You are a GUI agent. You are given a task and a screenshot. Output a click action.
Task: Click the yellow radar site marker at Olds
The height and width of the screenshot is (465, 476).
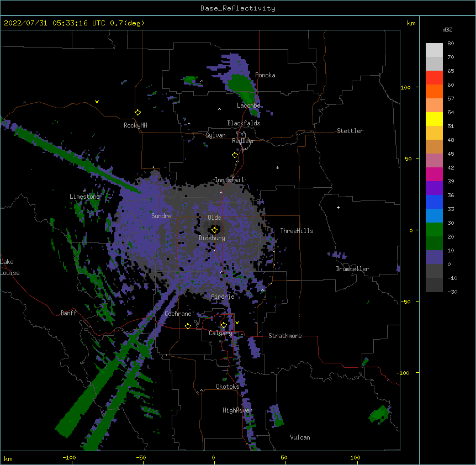pyautogui.click(x=214, y=230)
